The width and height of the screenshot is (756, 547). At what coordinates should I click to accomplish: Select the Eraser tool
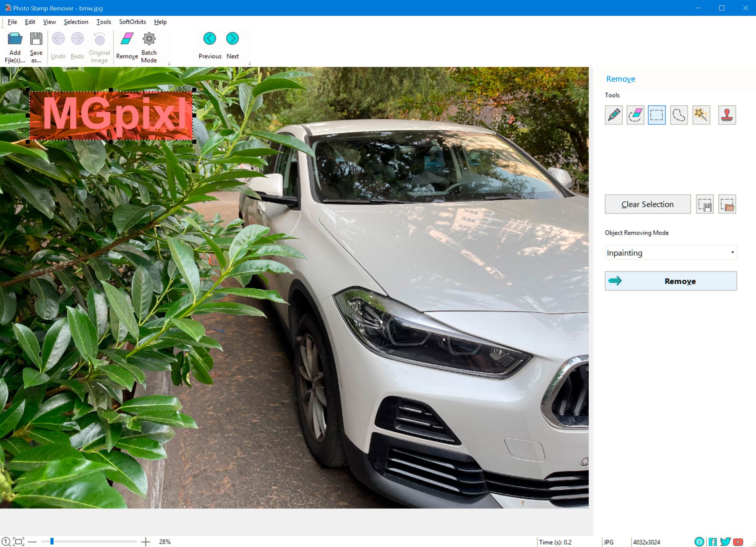point(636,115)
